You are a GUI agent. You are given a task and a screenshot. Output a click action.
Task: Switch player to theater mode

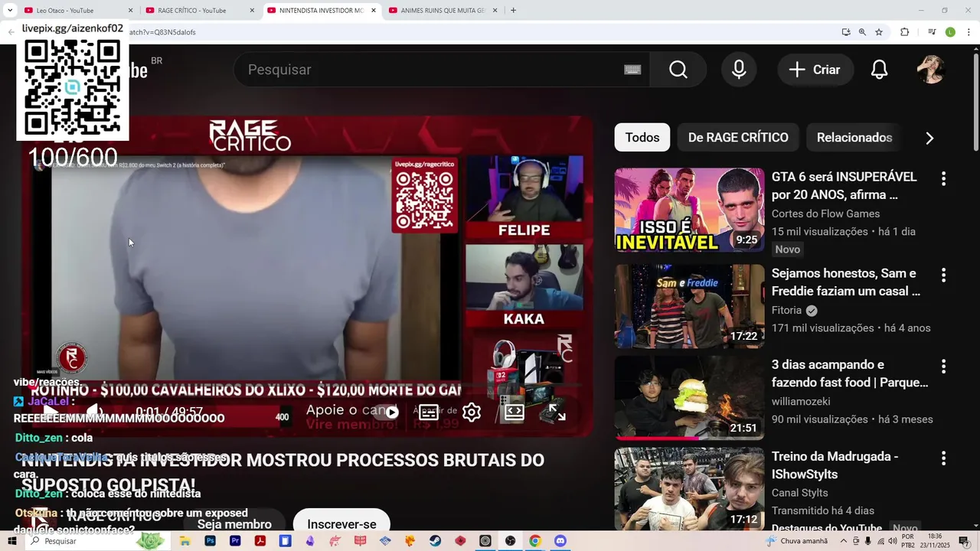coord(514,412)
